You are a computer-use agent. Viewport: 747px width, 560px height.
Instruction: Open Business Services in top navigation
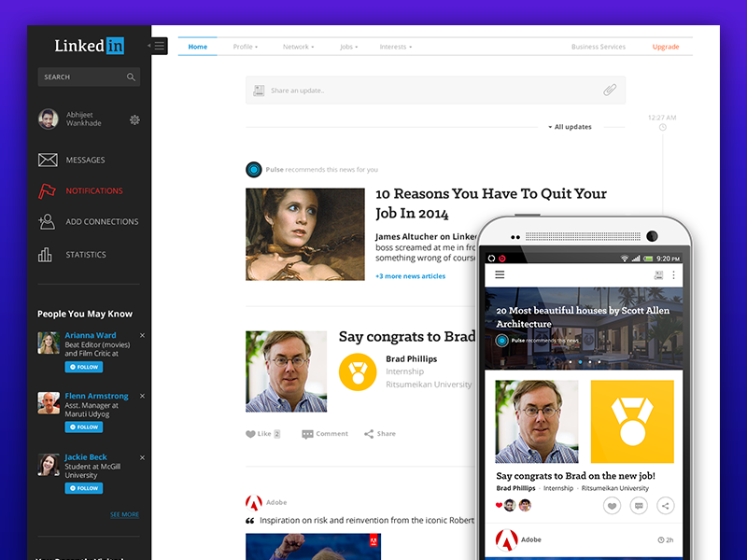(x=599, y=47)
